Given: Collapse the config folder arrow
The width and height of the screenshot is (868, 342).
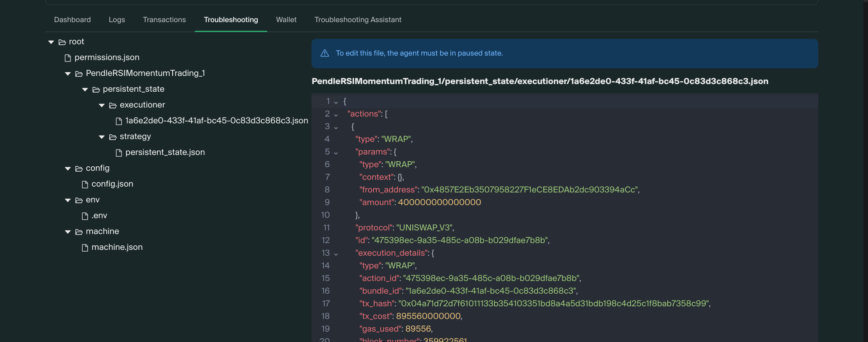Looking at the screenshot, I should [x=68, y=169].
